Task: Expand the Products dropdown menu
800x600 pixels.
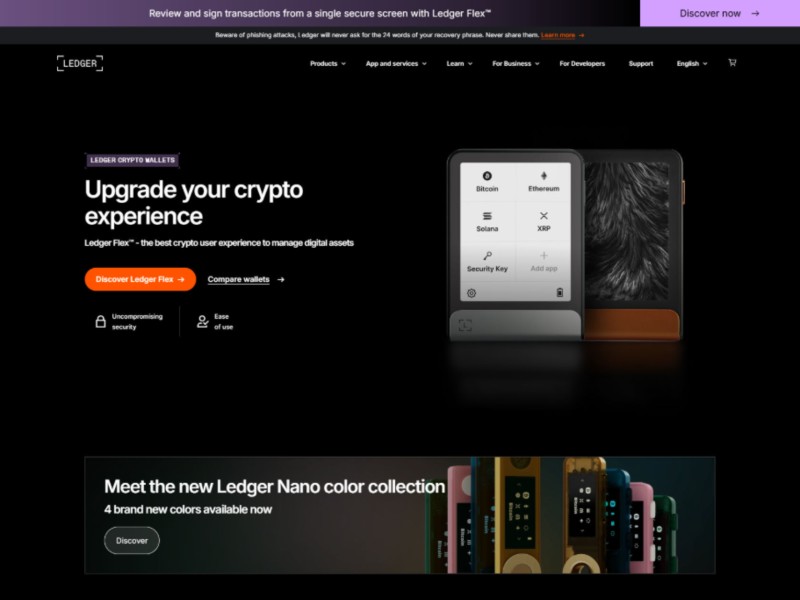Action: coord(328,64)
